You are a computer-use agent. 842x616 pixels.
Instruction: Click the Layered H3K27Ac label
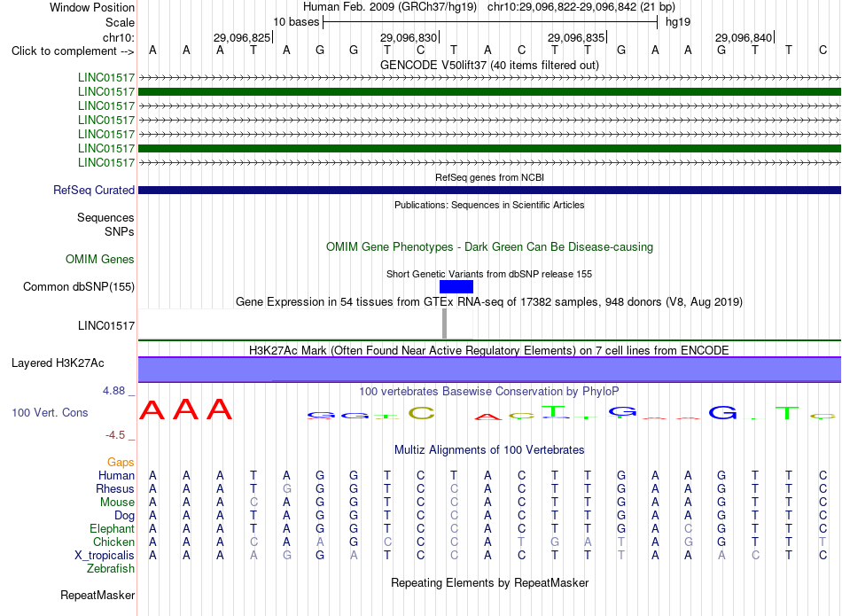pos(58,363)
